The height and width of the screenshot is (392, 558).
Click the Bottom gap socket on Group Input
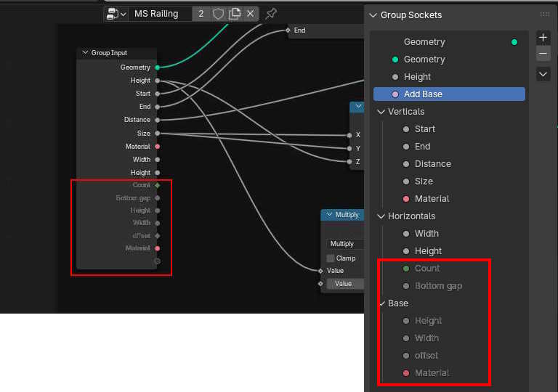click(x=157, y=197)
